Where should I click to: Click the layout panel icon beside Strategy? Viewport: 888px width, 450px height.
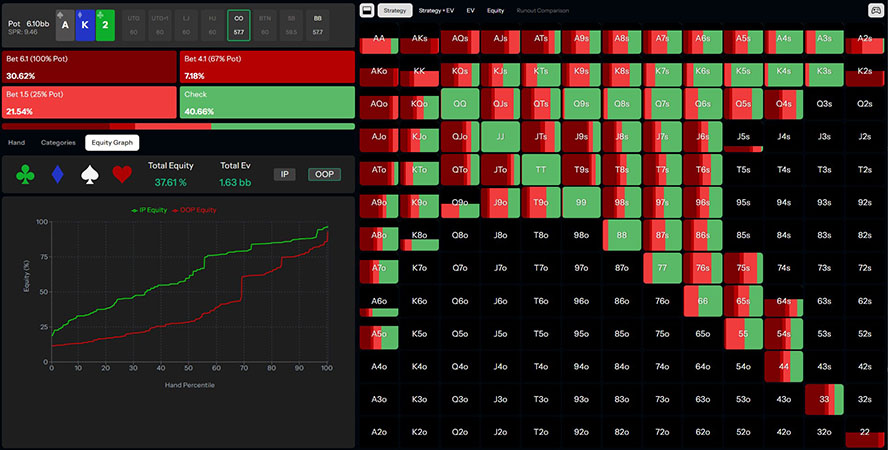367,10
